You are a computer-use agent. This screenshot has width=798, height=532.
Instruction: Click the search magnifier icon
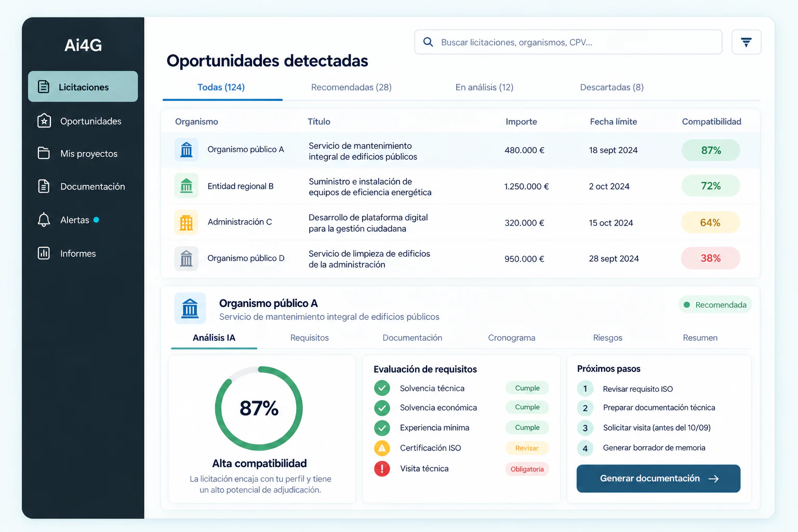pos(428,42)
